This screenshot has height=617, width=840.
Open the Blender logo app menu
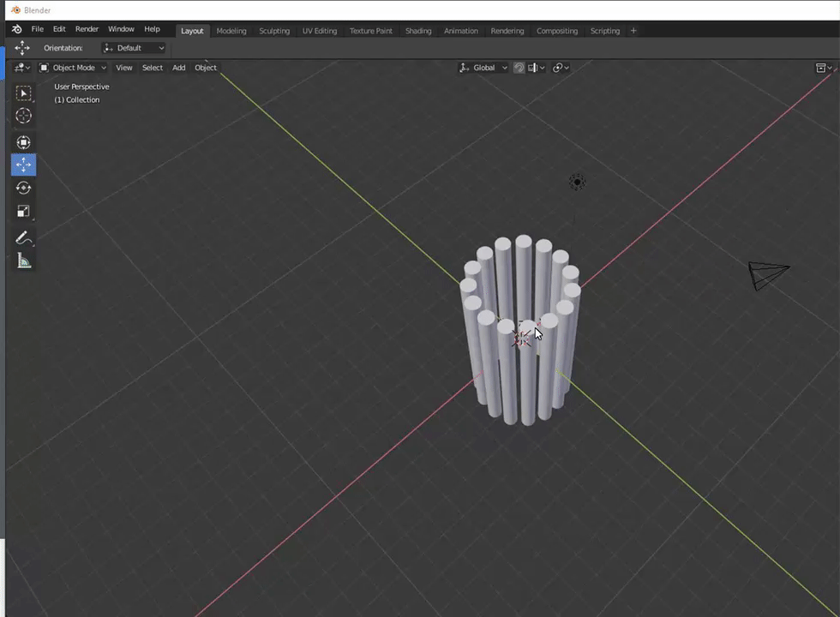pyautogui.click(x=16, y=29)
